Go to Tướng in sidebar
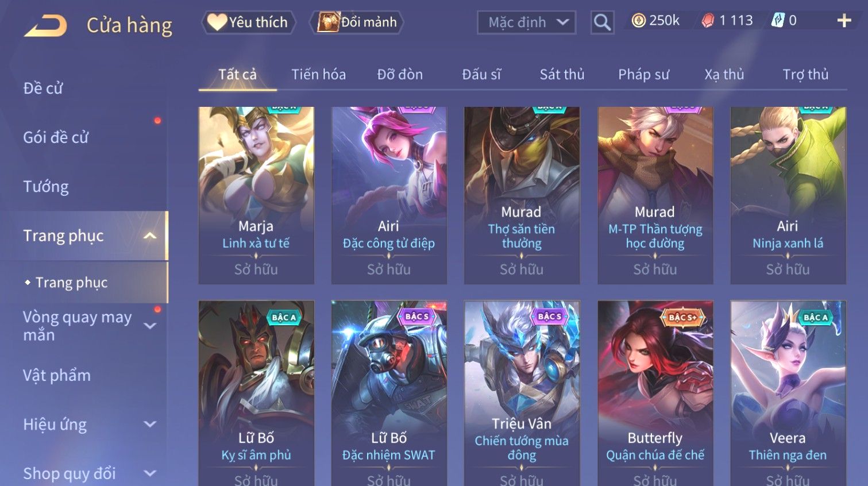The height and width of the screenshot is (486, 868). (x=45, y=187)
